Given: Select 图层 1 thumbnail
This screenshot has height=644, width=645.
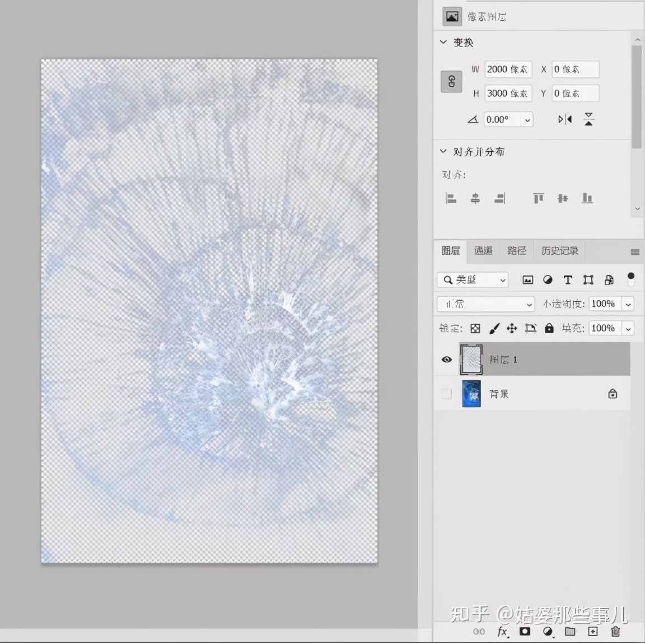Looking at the screenshot, I should pos(471,359).
